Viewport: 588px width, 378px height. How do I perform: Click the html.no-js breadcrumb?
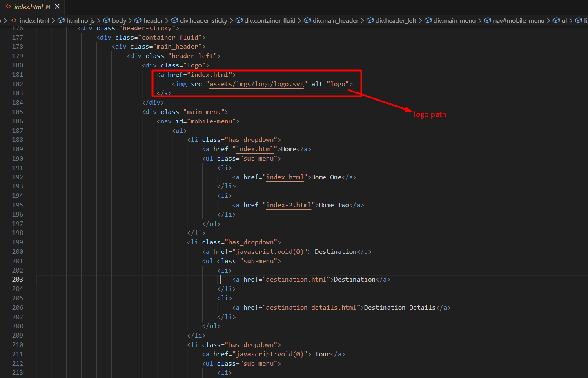coord(80,20)
